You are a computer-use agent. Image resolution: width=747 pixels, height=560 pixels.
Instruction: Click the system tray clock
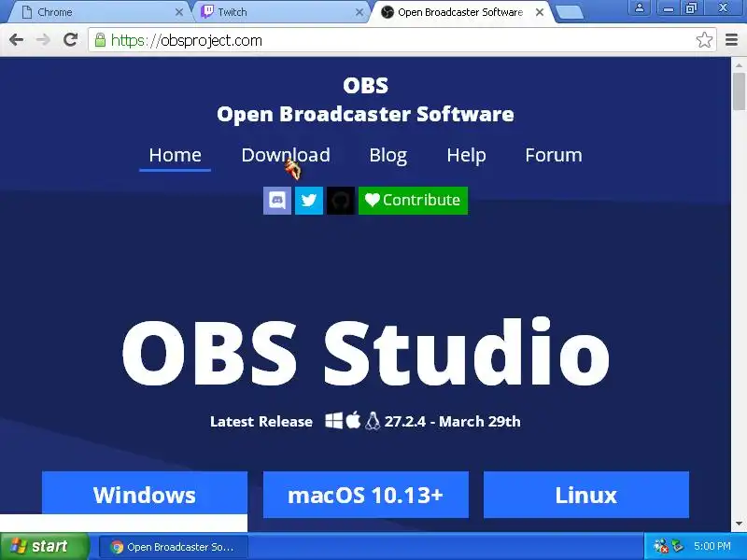(712, 546)
